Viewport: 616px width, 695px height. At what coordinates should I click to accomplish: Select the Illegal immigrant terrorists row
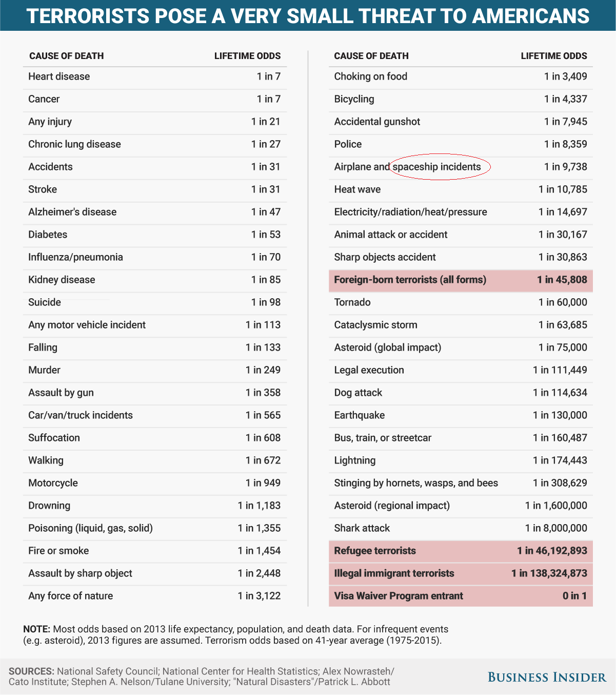point(461,574)
